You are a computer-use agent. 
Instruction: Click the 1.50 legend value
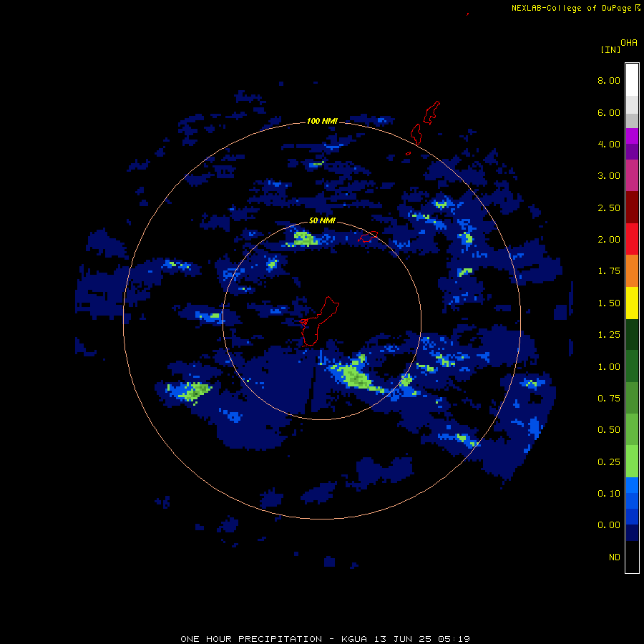coord(609,303)
